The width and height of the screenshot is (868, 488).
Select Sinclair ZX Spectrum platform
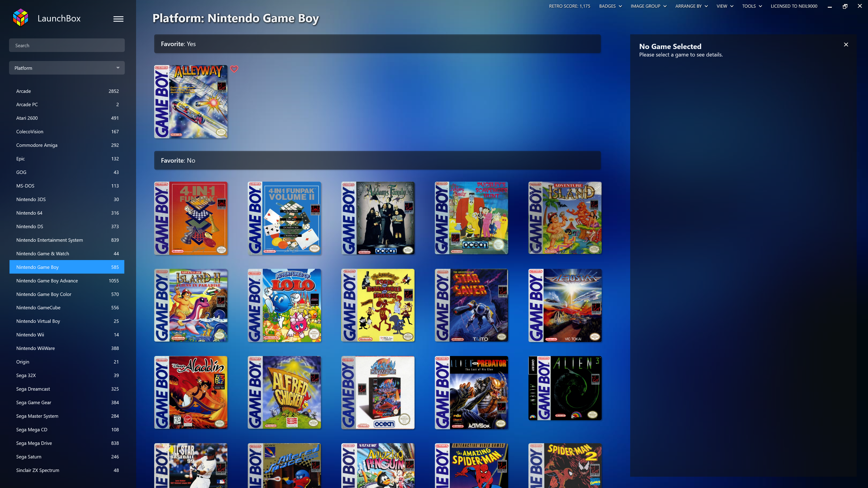point(67,470)
